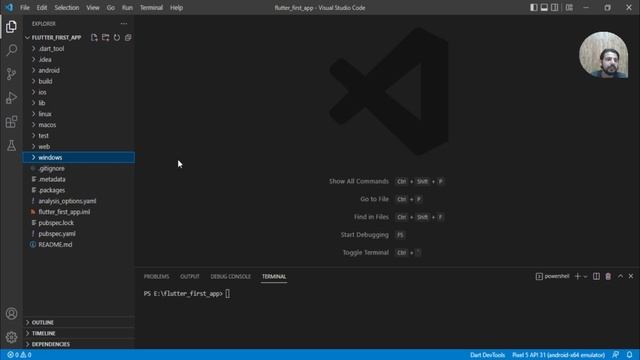The image size is (640, 360).
Task: Click New Folder icon in explorer header
Action: (105, 38)
